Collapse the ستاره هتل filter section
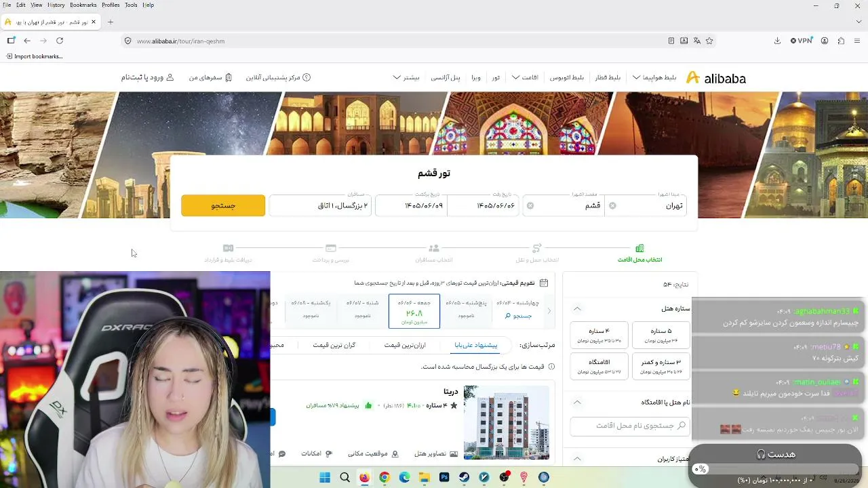The width and height of the screenshot is (868, 488). pyautogui.click(x=577, y=308)
